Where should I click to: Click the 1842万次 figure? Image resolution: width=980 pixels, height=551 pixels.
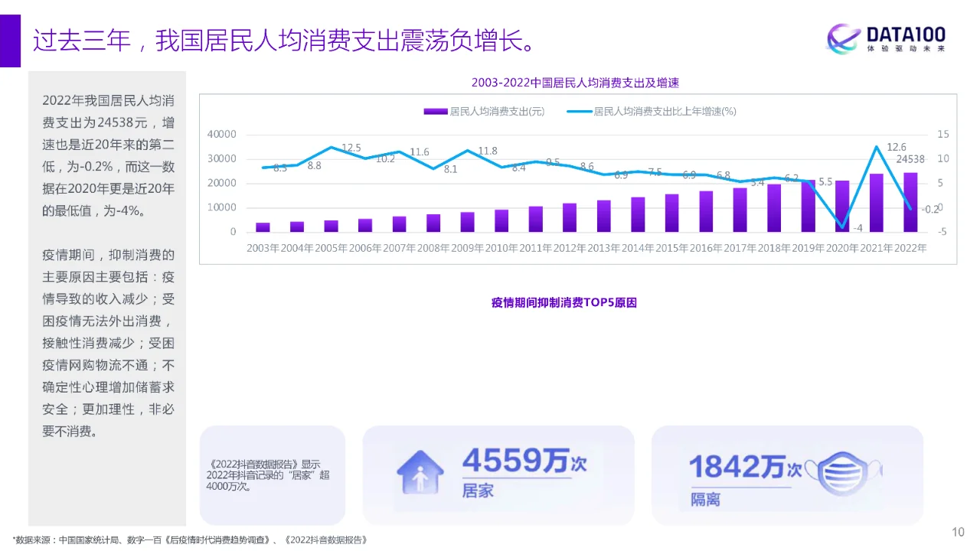coord(746,467)
